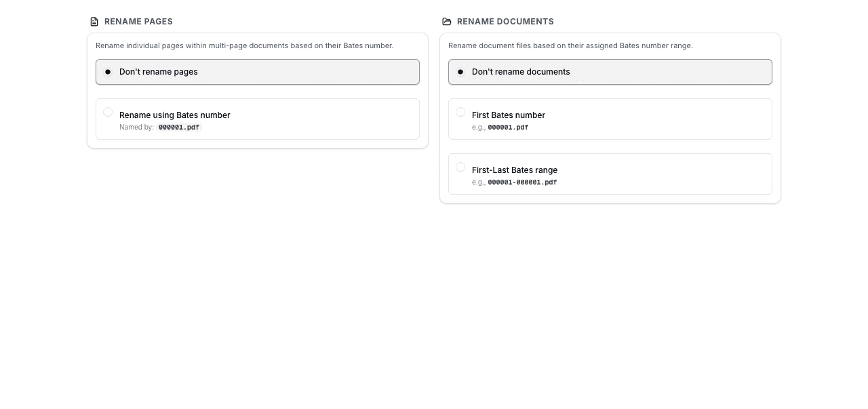Click the documents description about Bates range

(570, 45)
